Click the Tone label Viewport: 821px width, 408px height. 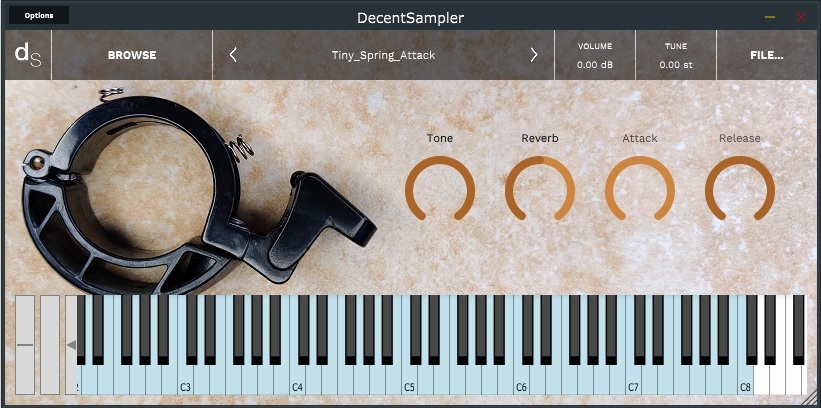click(x=440, y=138)
